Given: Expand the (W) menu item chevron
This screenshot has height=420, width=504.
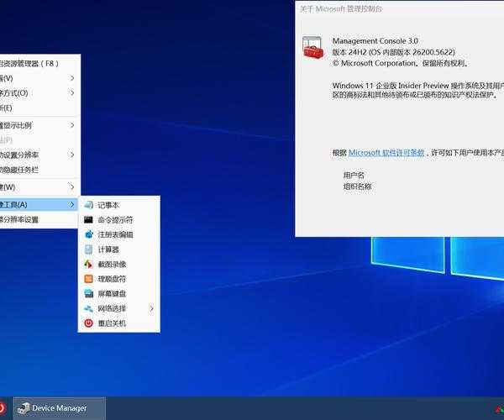Looking at the screenshot, I should tap(72, 186).
